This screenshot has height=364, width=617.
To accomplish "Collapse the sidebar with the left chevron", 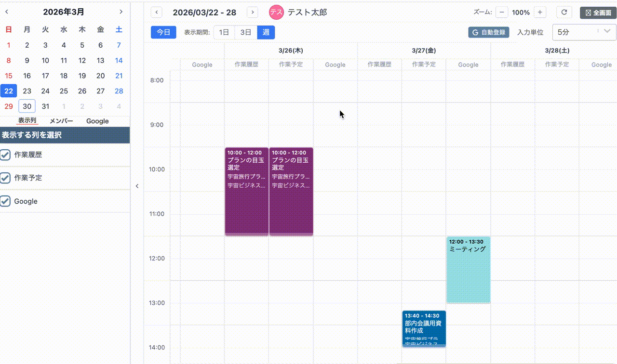I will tap(137, 185).
